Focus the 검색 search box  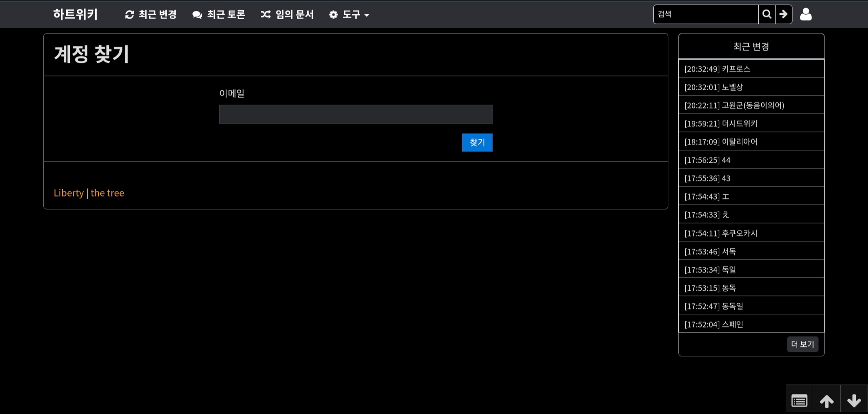(x=706, y=14)
